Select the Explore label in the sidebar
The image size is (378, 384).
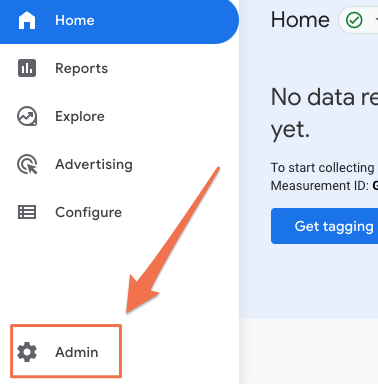click(80, 116)
